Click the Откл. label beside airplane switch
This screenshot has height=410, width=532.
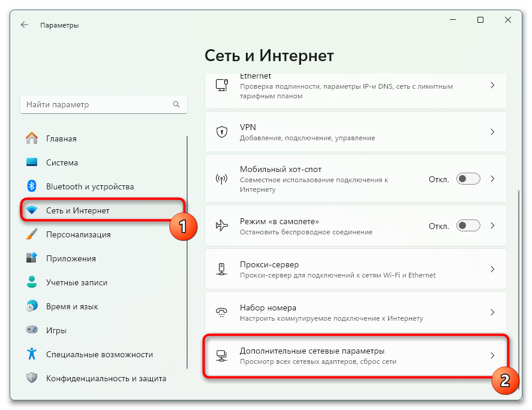(439, 226)
